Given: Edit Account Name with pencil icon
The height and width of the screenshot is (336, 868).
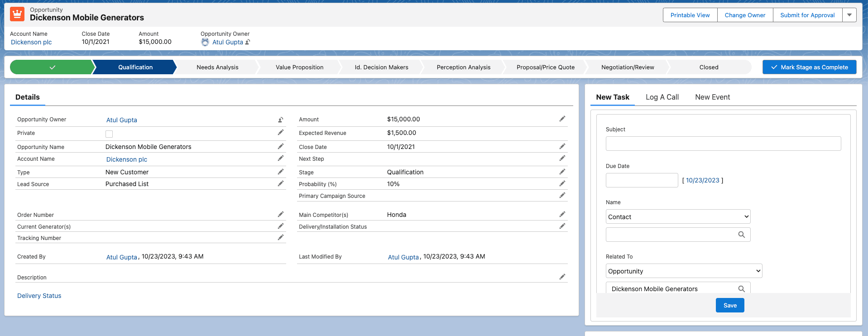Looking at the screenshot, I should point(281,158).
